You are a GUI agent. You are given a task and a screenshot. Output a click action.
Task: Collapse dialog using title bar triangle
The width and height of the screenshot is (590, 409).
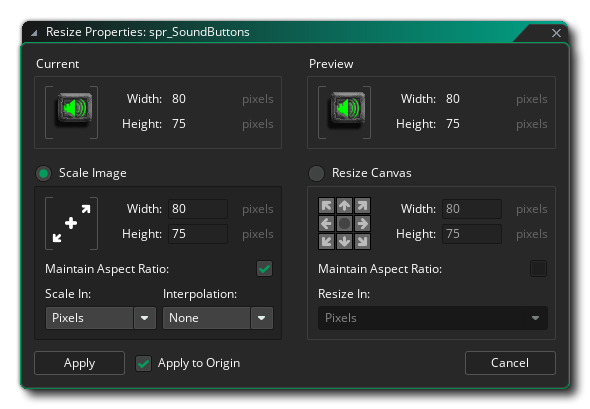click(34, 33)
